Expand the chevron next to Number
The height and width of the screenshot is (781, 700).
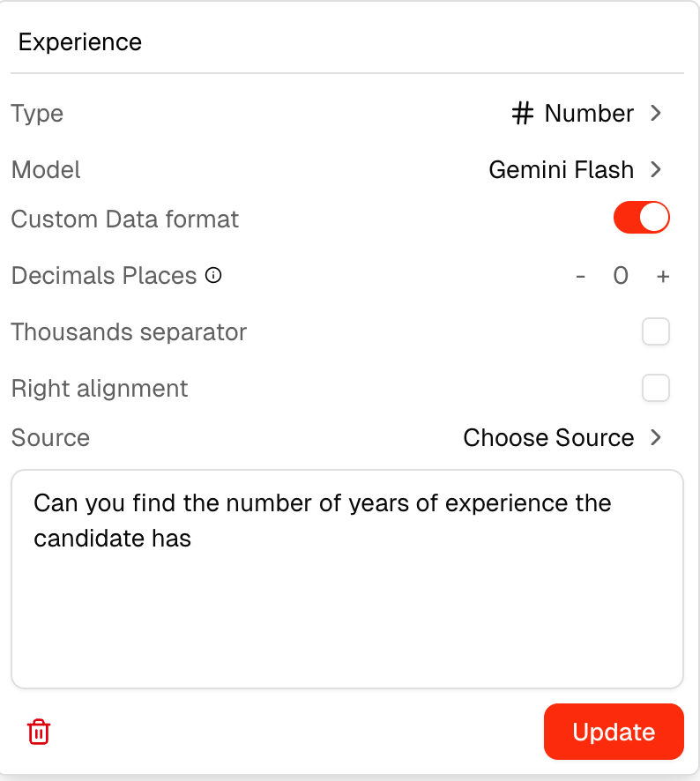(655, 114)
